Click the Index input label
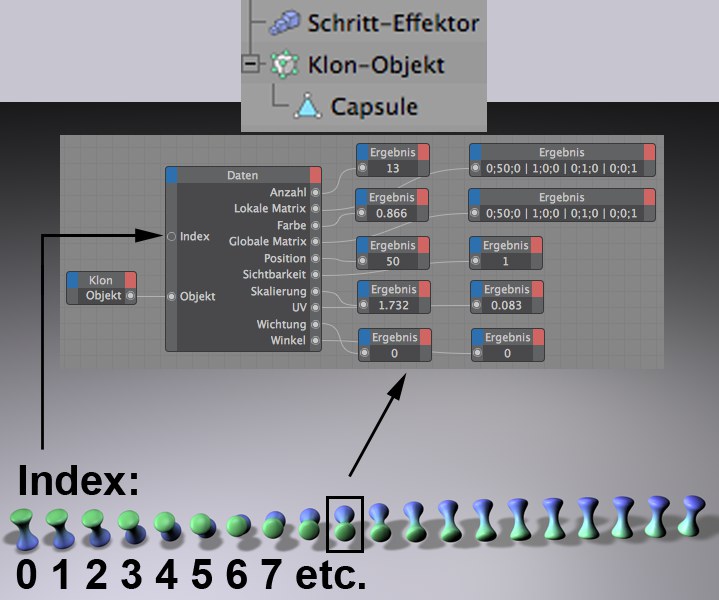719x600 pixels. click(194, 237)
